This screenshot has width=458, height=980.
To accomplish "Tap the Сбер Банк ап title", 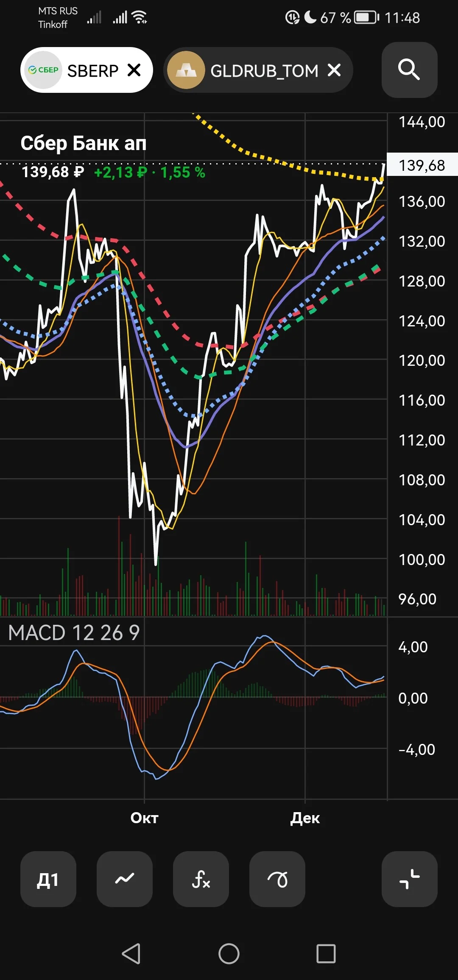I will click(x=84, y=143).
